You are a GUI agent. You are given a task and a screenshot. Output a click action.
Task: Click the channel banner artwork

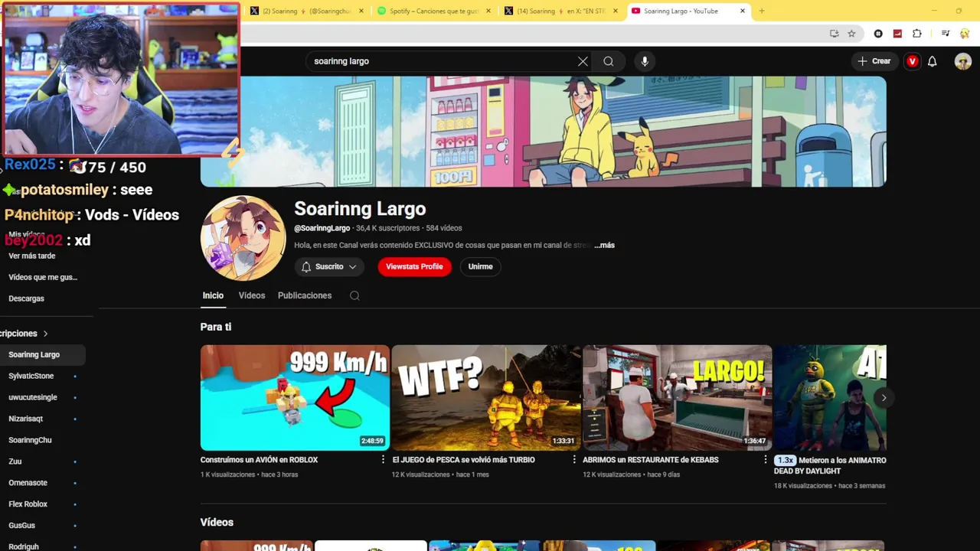[544, 132]
